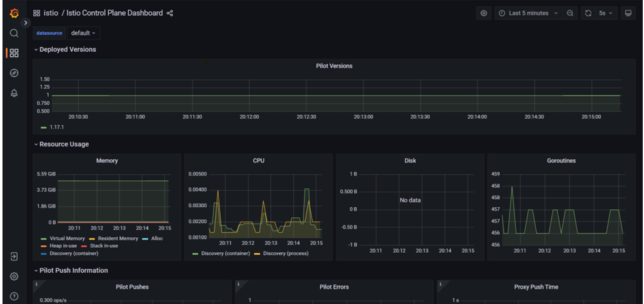Open the Goroutines panel title menu
Viewport: 644px width, 304px height.
click(x=561, y=161)
